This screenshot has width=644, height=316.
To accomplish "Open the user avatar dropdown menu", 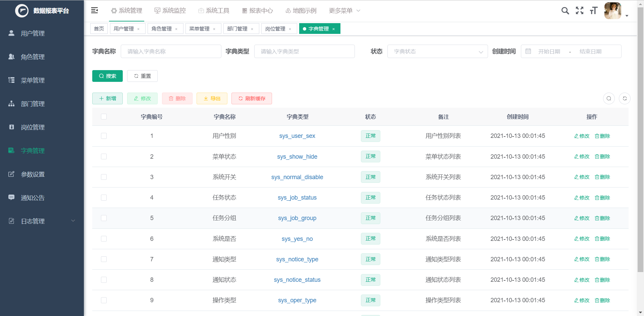I will coord(612,11).
